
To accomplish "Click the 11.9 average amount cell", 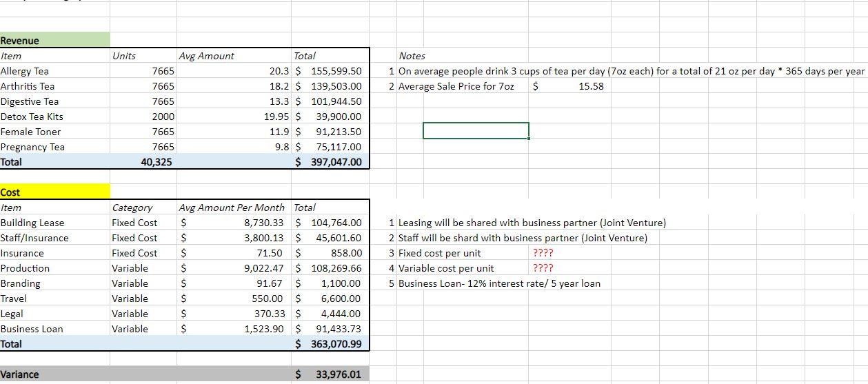I will [234, 132].
